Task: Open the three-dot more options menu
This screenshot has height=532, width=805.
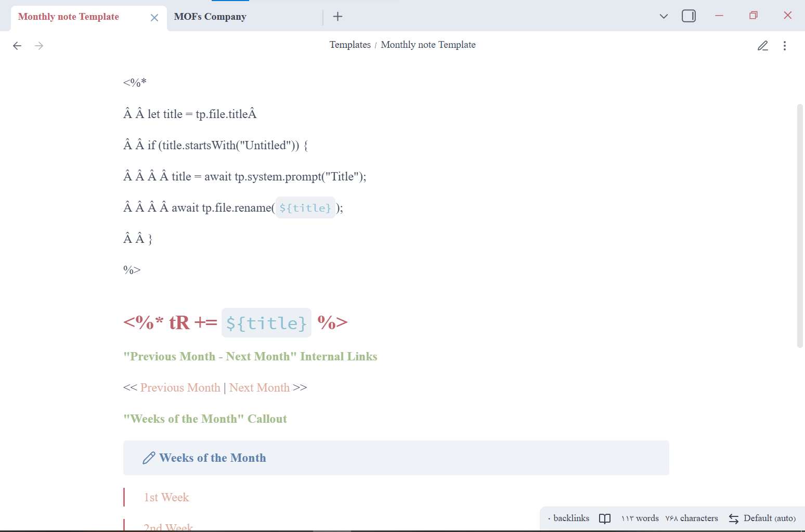Action: click(784, 46)
